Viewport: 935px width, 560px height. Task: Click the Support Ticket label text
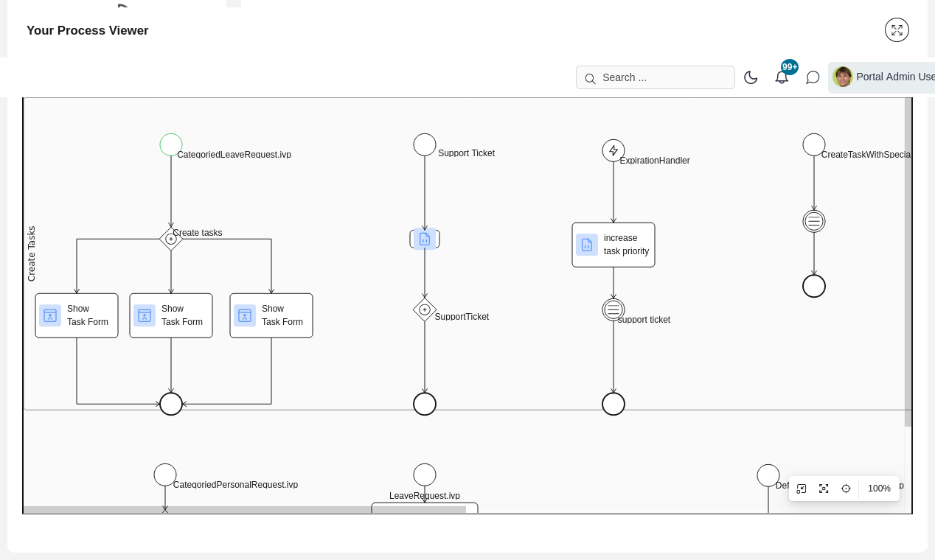coord(467,153)
